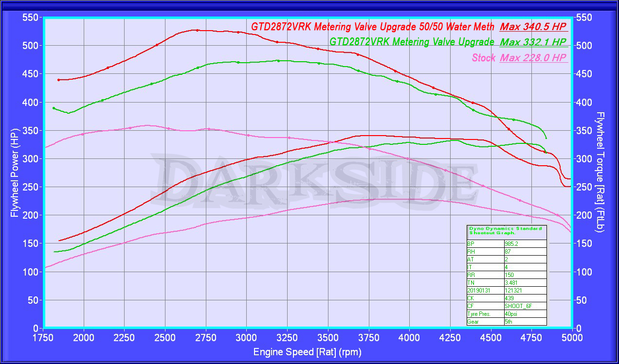Click the pink 'Stock' legend label

484,58
